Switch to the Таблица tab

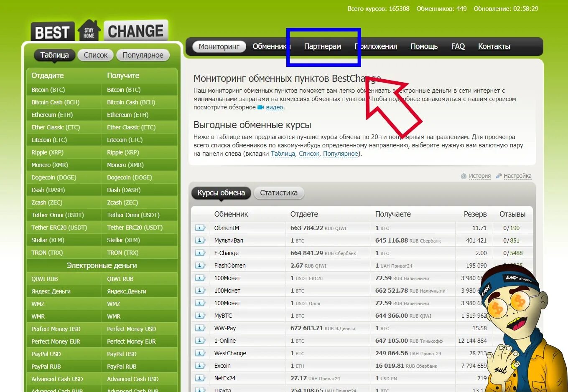point(54,55)
